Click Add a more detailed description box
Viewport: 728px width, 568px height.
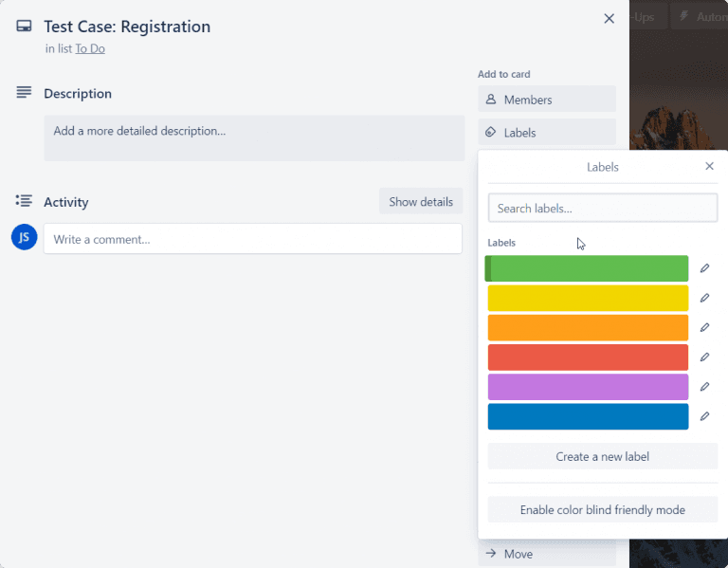coord(254,137)
